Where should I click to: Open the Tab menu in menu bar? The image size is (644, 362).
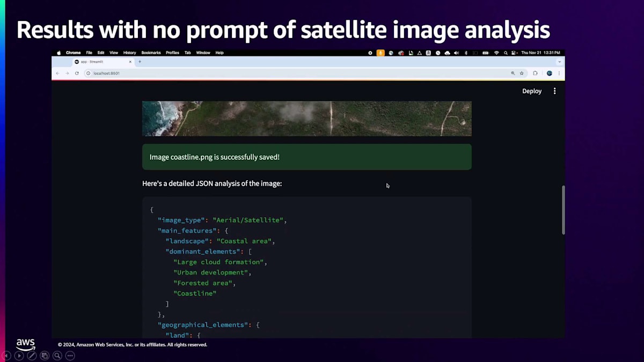click(x=187, y=53)
